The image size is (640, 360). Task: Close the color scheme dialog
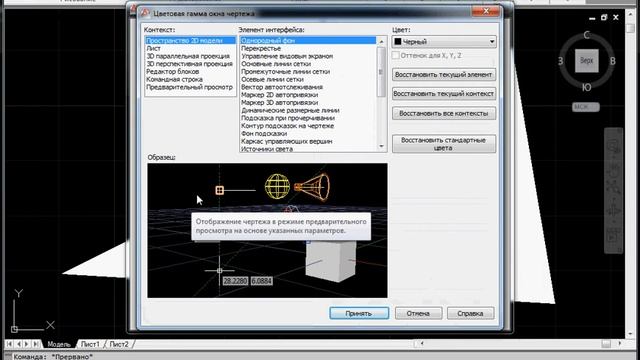pos(486,11)
